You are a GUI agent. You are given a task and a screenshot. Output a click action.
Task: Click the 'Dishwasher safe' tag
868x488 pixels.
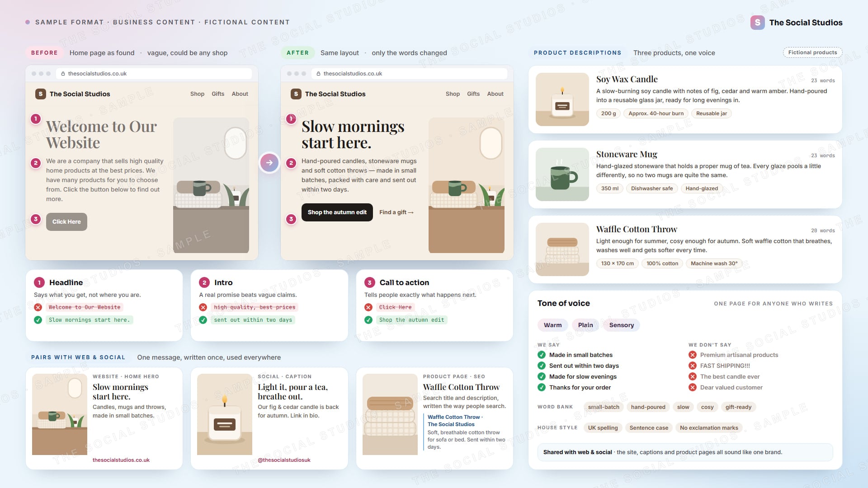[x=652, y=188]
